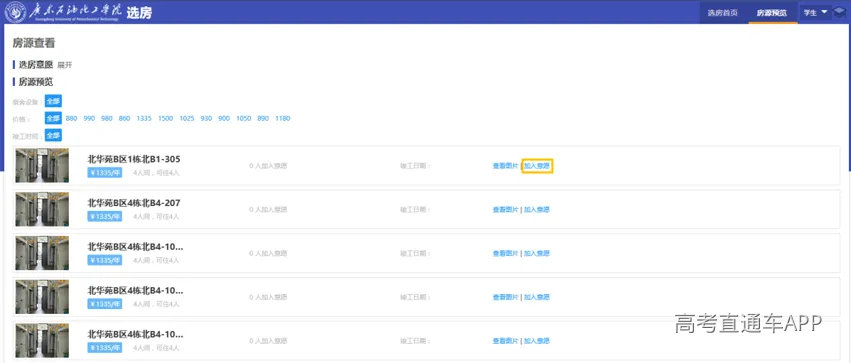Screen dimensions: 851x363
Task: Filter by price 1025
Action: click(187, 118)
